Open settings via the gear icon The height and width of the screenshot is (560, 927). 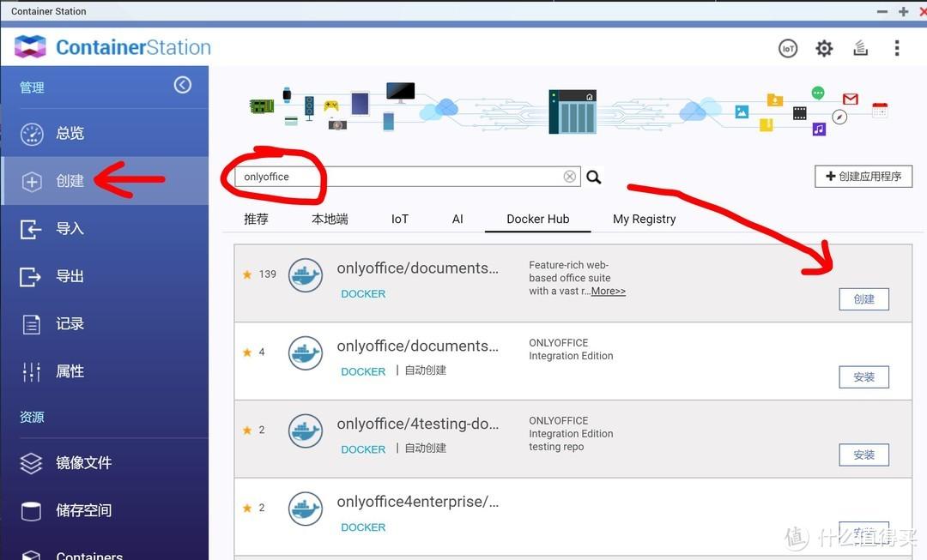824,48
